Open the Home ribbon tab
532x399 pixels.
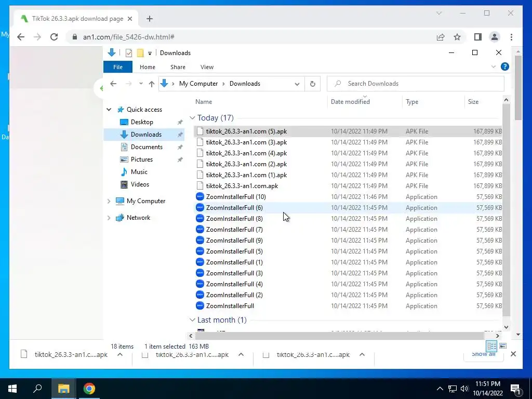point(147,67)
